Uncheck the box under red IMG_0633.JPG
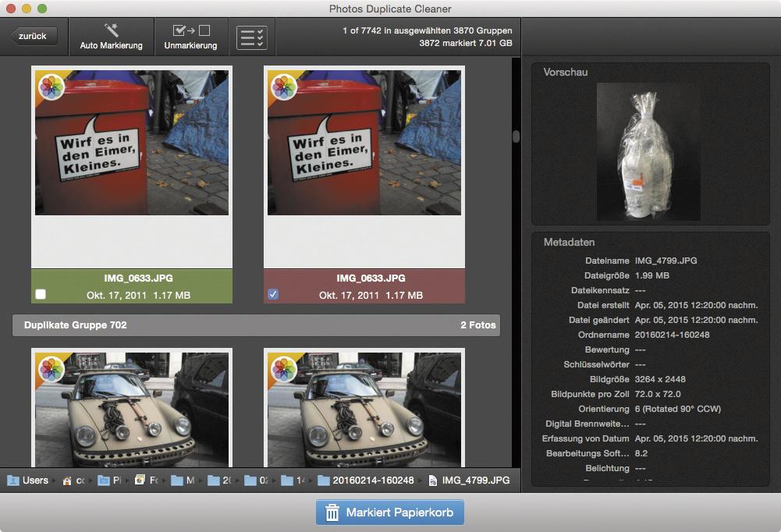The image size is (781, 532). pyautogui.click(x=273, y=294)
